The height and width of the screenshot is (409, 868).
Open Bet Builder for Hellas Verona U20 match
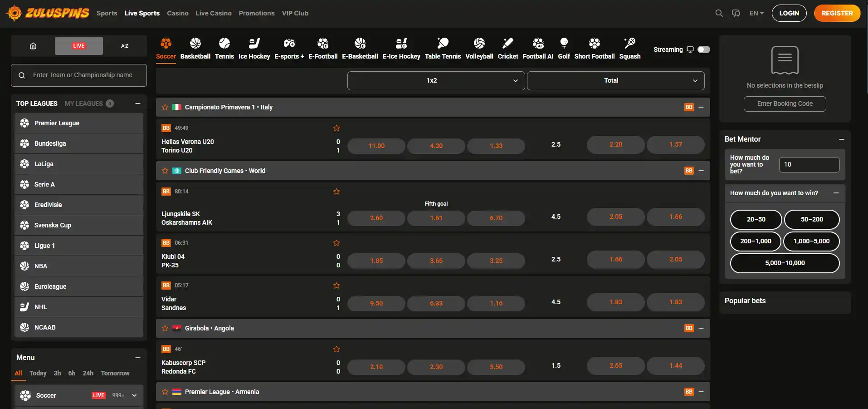(166, 128)
